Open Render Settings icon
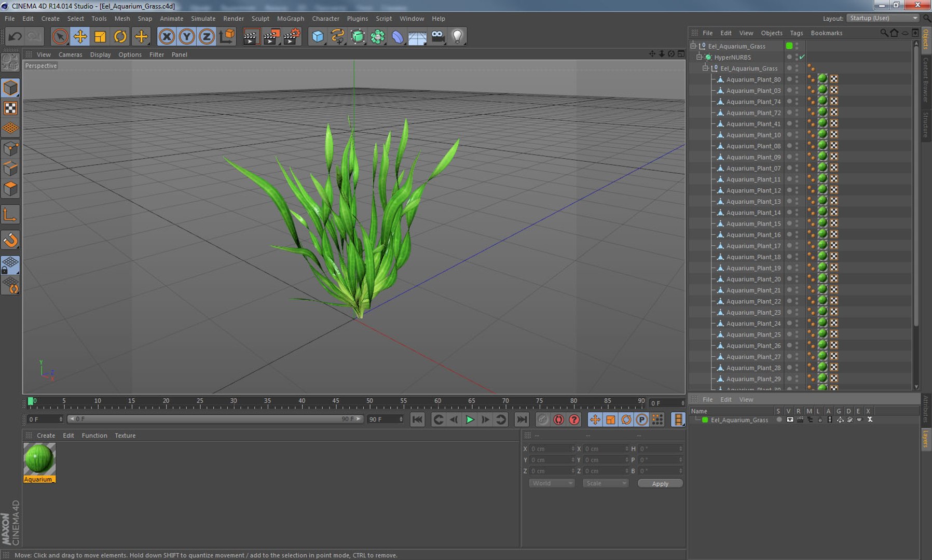Screen dimensions: 932x560 pyautogui.click(x=292, y=36)
